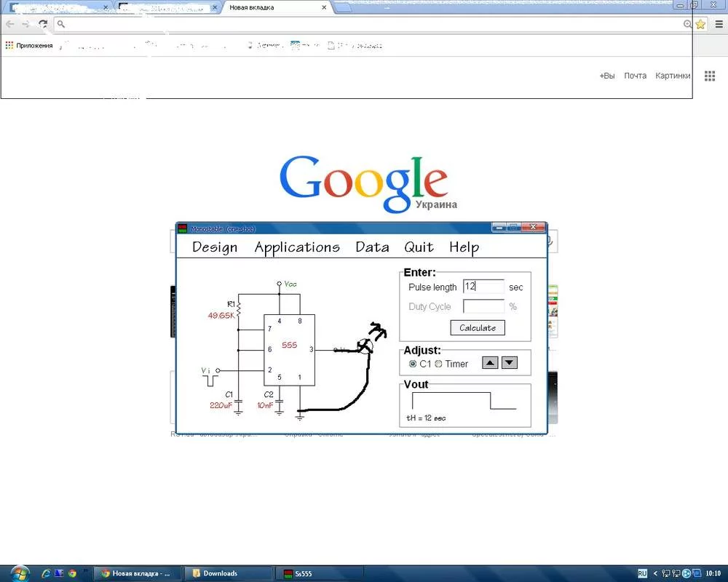Close the Monostable (one-shot) window
The image size is (728, 582).
coord(534,227)
